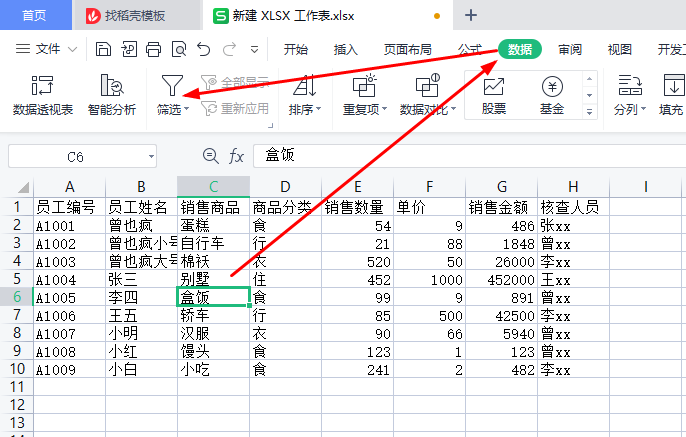
Task: Open the 文件 menu dropdown chevron
Action: (x=73, y=49)
